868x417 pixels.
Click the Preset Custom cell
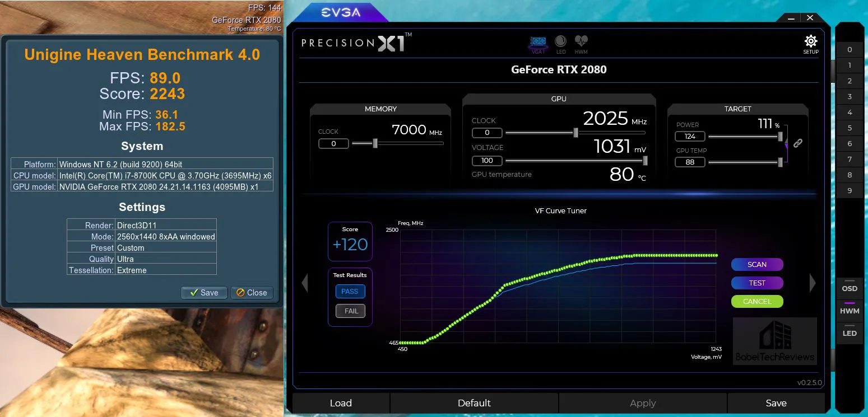tap(166, 247)
